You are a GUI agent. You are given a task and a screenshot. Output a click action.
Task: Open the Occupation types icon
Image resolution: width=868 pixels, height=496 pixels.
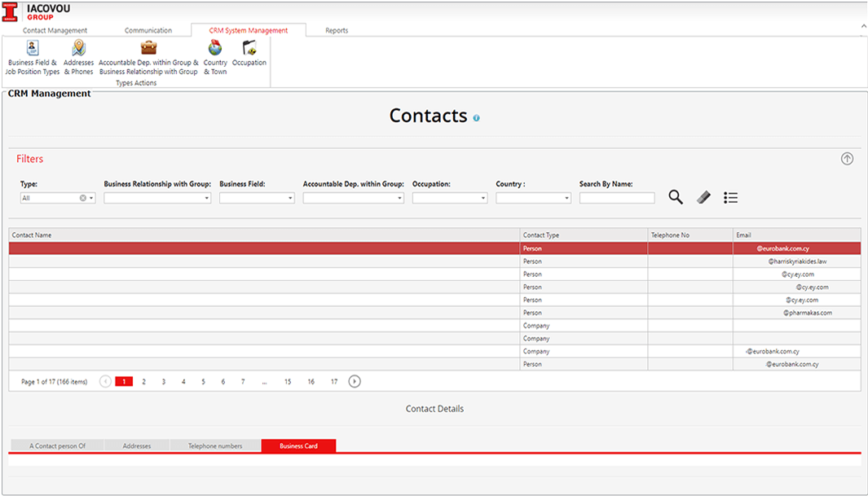coord(249,50)
